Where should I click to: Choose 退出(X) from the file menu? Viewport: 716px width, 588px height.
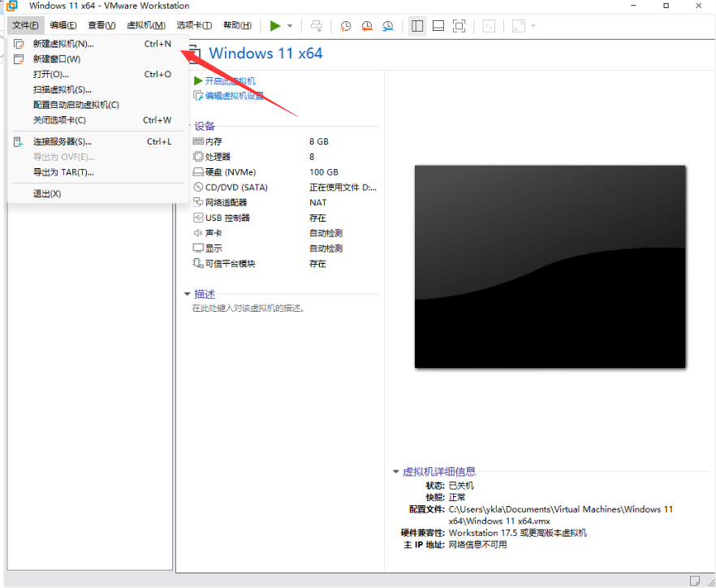click(97, 194)
